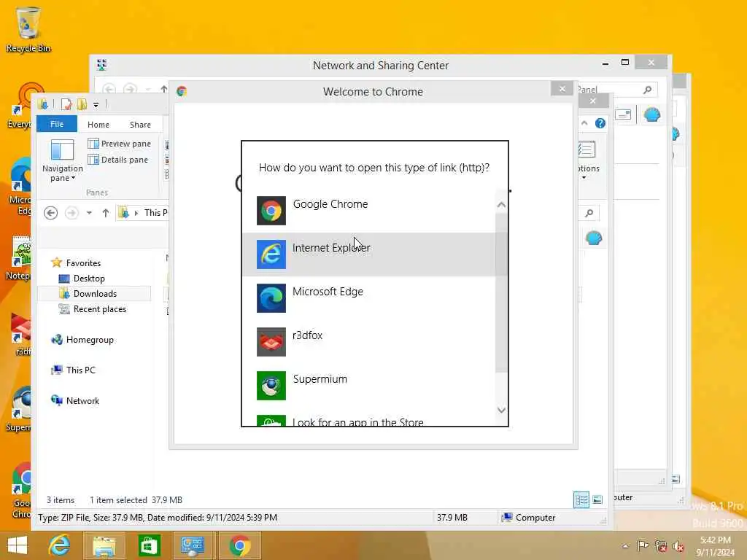Click the network status tray icon
The height and width of the screenshot is (560, 747).
click(x=661, y=545)
